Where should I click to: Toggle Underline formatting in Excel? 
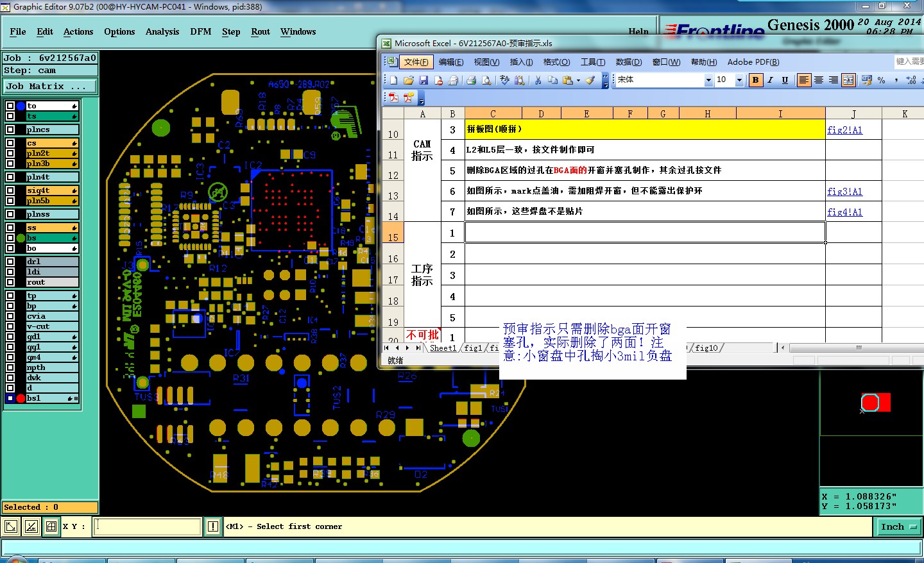(785, 80)
